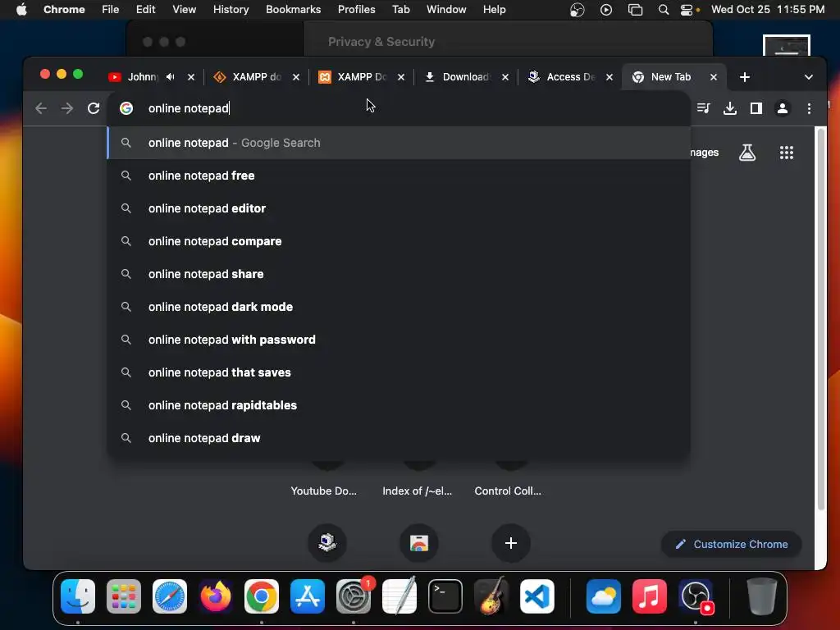Open OBS Studio from the Dock
840x630 pixels.
pyautogui.click(x=696, y=596)
